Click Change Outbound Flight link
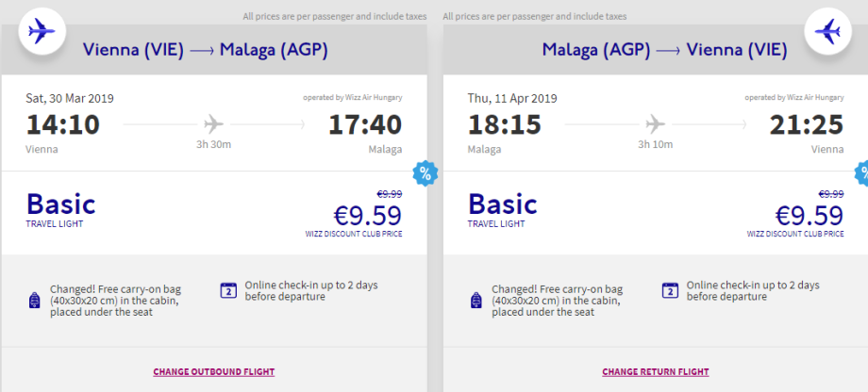This screenshot has height=392, width=868. (x=213, y=372)
